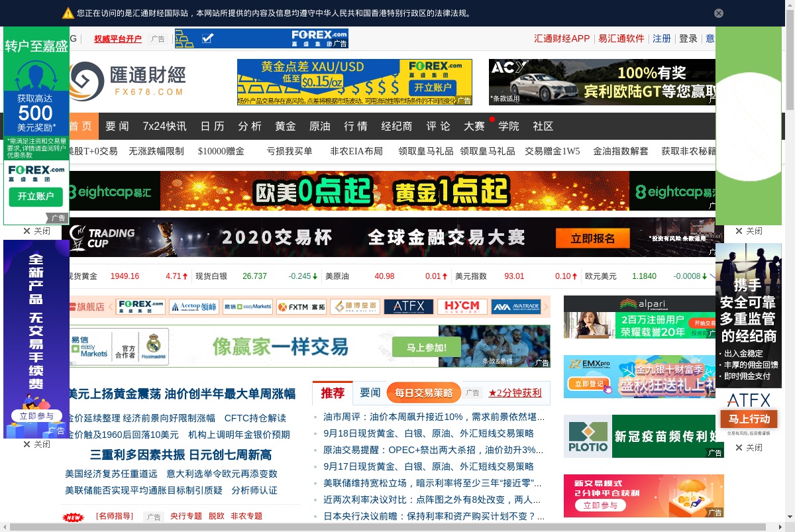Open article 油市周评：油价本周飙升接近10%

click(x=434, y=417)
